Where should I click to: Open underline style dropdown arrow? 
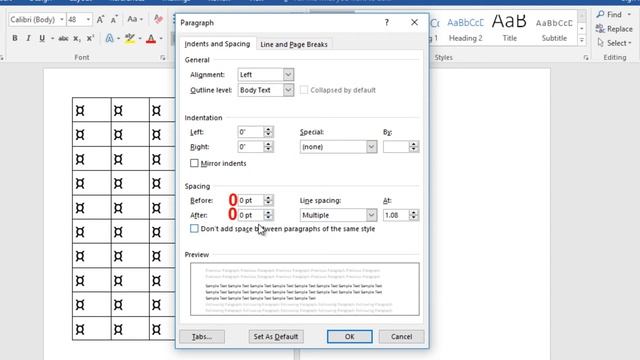(53, 38)
